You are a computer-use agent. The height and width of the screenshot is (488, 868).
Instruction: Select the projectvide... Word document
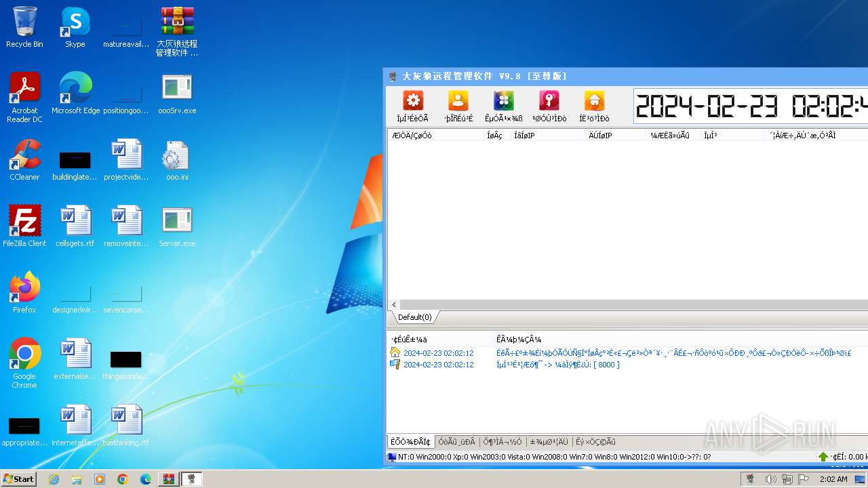(126, 160)
